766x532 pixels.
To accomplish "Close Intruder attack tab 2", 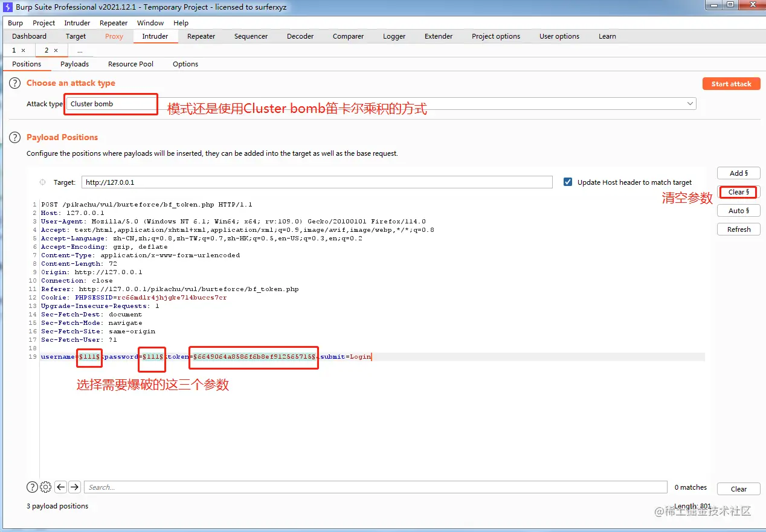I will click(56, 51).
